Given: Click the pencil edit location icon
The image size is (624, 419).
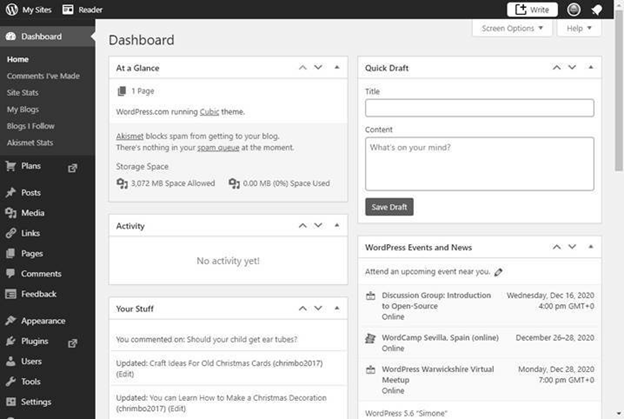Looking at the screenshot, I should (498, 272).
